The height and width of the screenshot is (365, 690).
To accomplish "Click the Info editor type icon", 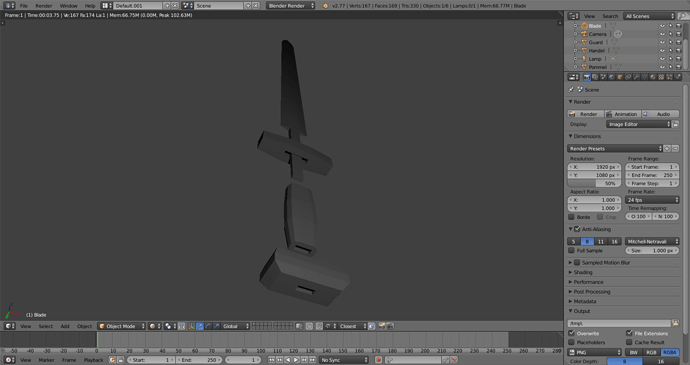I will tap(10, 6).
